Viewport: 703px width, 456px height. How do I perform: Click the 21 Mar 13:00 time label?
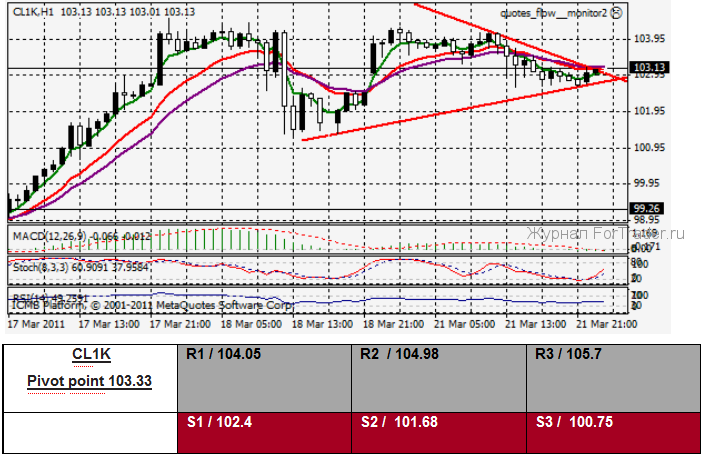pos(535,324)
